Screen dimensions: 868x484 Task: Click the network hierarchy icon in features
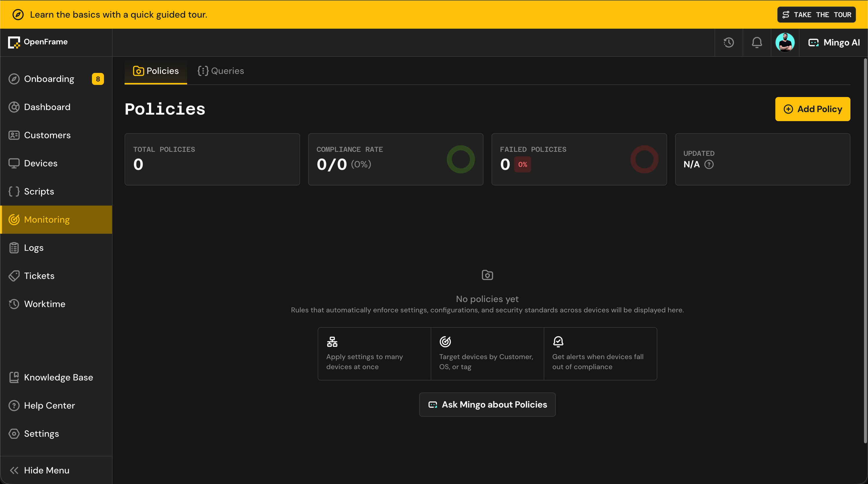(332, 342)
